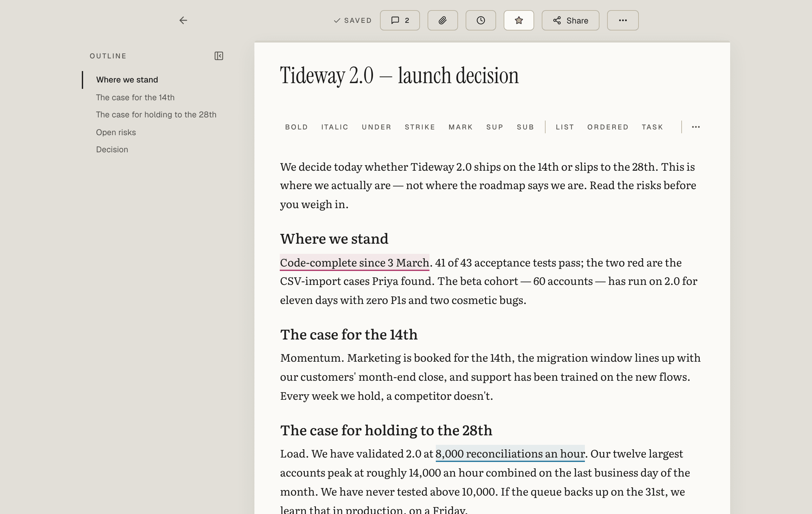This screenshot has height=514, width=812.
Task: Collapse the outline sidebar panel
Action: (219, 56)
